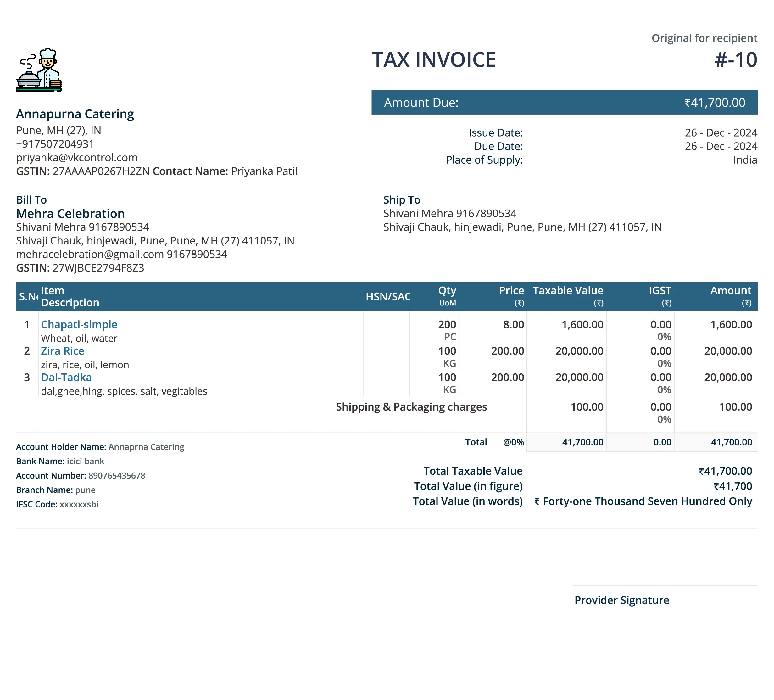
Task: Click the Bill To heading
Action: [31, 200]
